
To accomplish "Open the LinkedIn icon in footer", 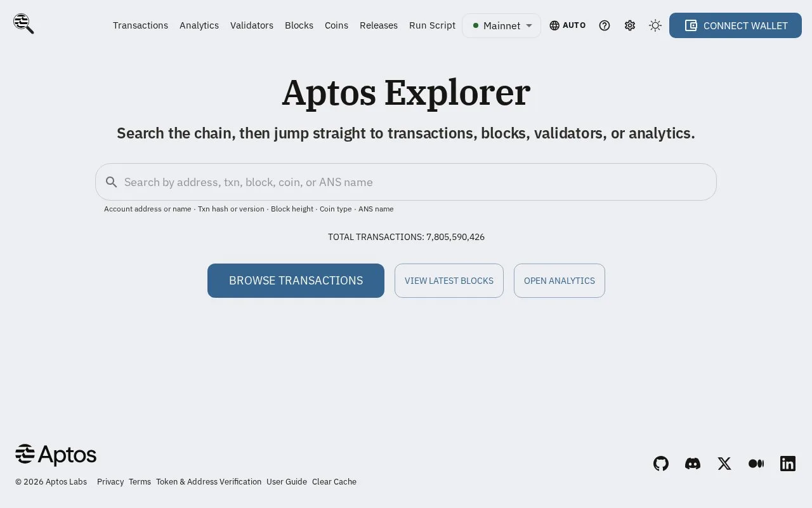I will [788, 464].
